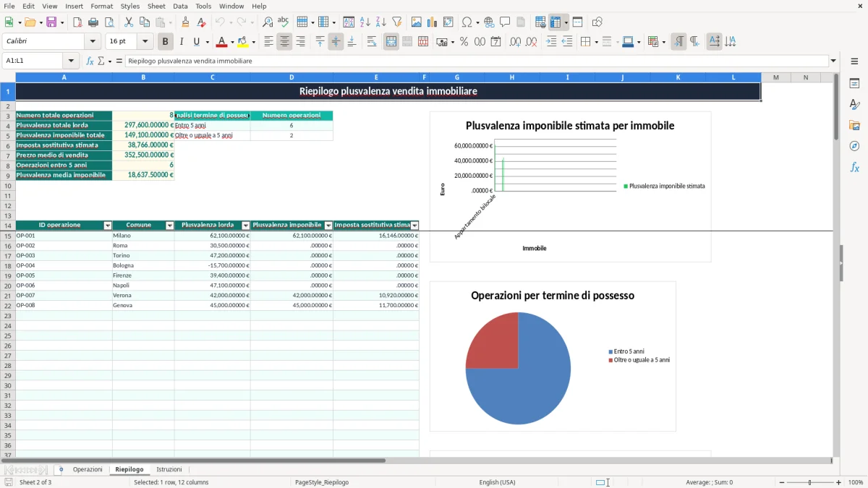
Task: Toggle Underline formatting
Action: [196, 42]
